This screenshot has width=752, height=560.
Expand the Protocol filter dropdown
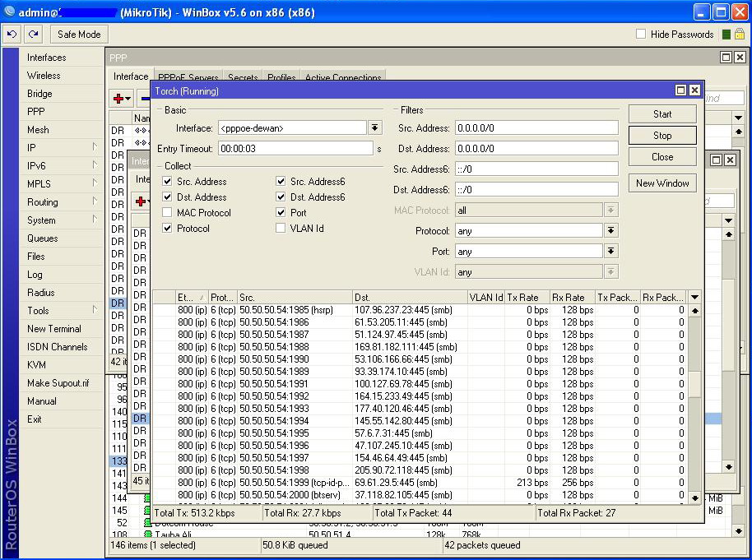(611, 231)
